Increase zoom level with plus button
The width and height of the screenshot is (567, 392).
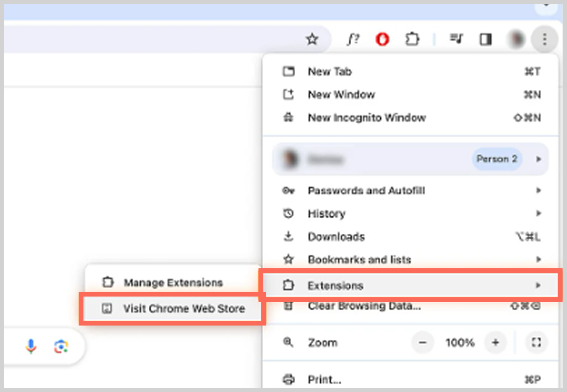495,342
